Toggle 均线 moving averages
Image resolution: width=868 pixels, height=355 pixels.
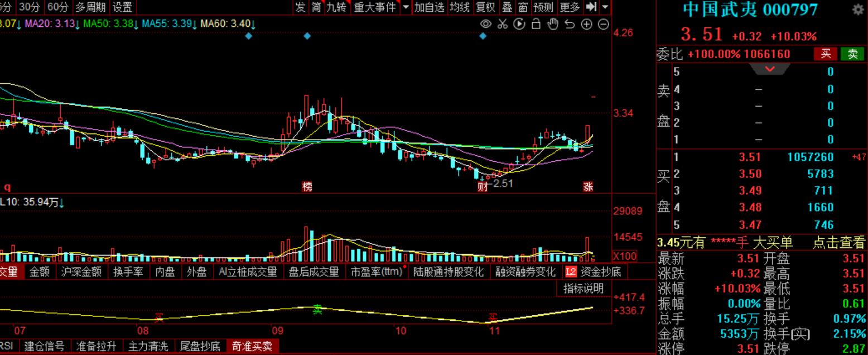[460, 7]
